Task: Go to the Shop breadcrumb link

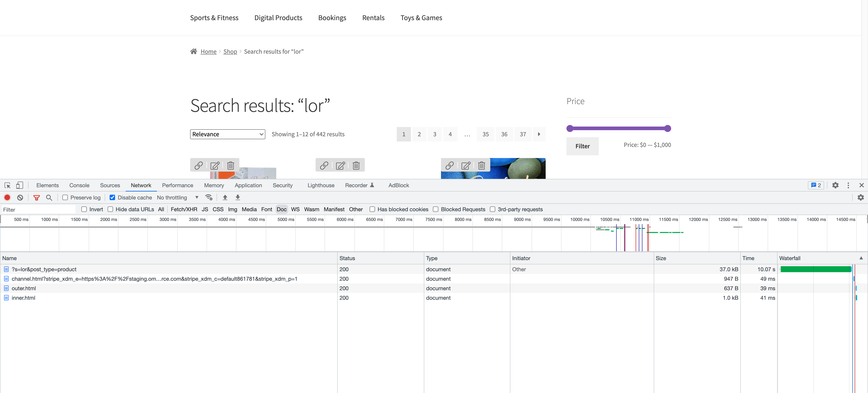Action: pyautogui.click(x=230, y=51)
